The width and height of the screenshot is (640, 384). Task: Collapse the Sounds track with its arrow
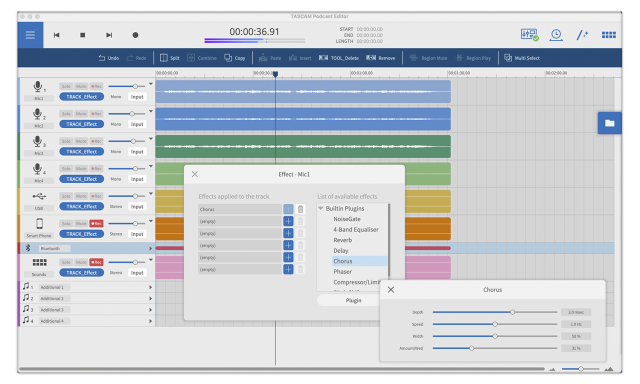pyautogui.click(x=151, y=260)
